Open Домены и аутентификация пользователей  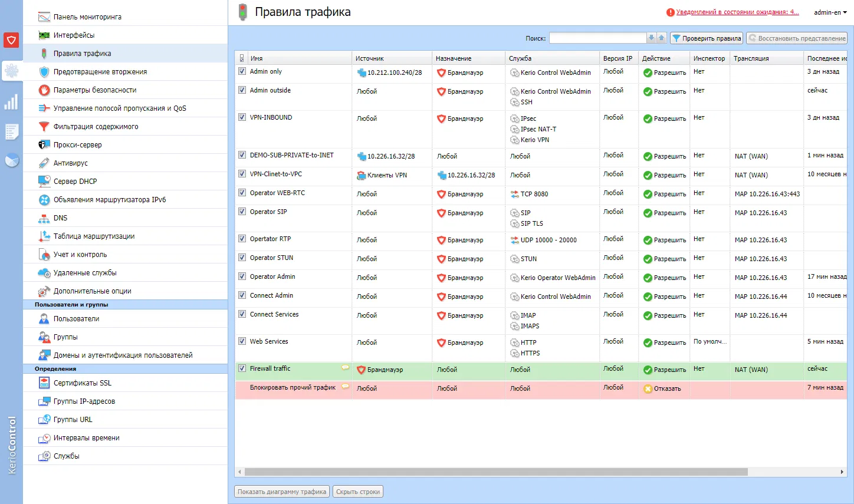point(125,355)
